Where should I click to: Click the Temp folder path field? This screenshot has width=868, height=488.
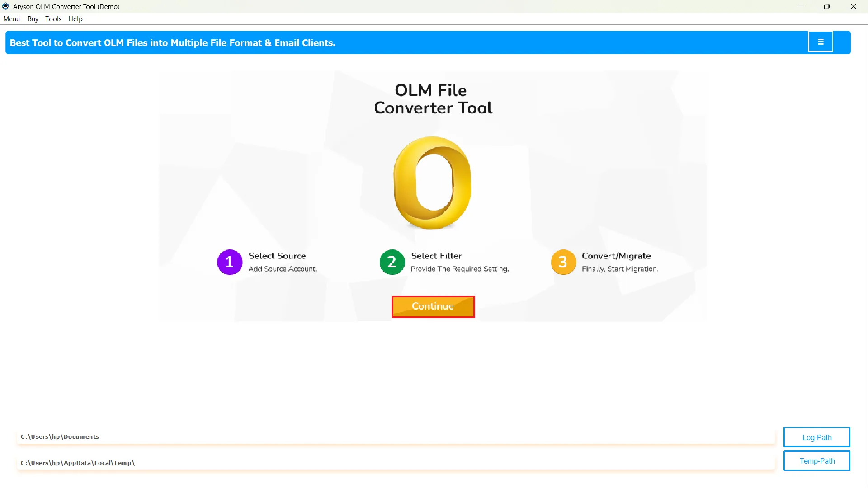point(396,463)
